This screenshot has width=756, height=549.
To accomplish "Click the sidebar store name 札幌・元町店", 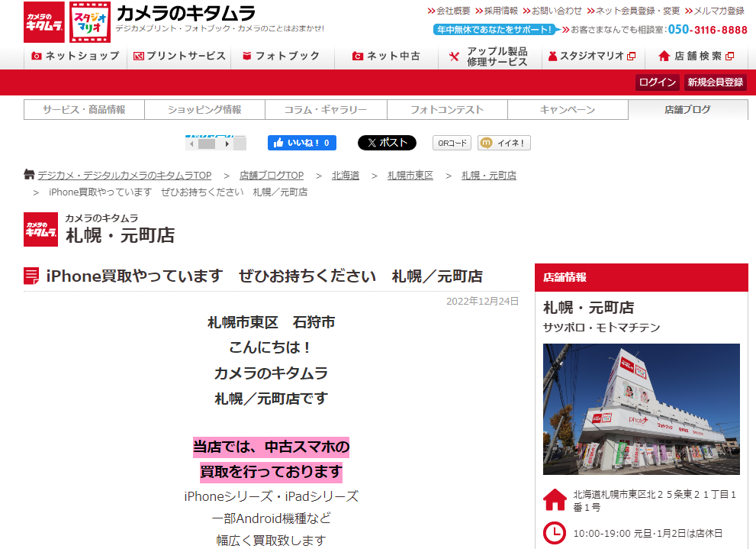I will coord(589,307).
